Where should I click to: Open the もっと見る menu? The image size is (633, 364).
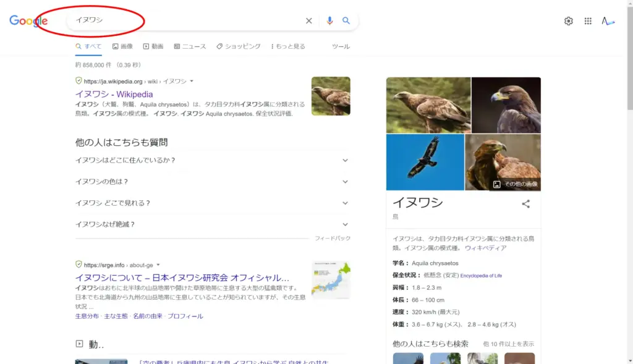(x=288, y=46)
